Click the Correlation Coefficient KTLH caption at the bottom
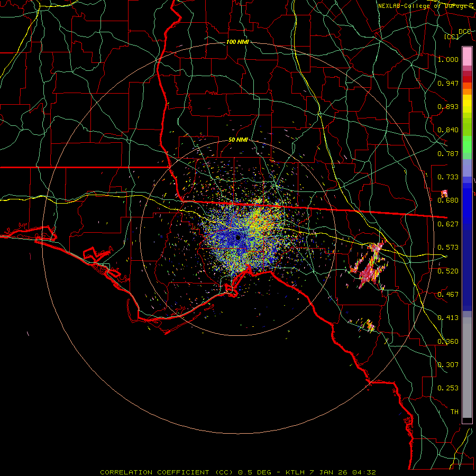This screenshot has height=476, width=476. [x=238, y=472]
